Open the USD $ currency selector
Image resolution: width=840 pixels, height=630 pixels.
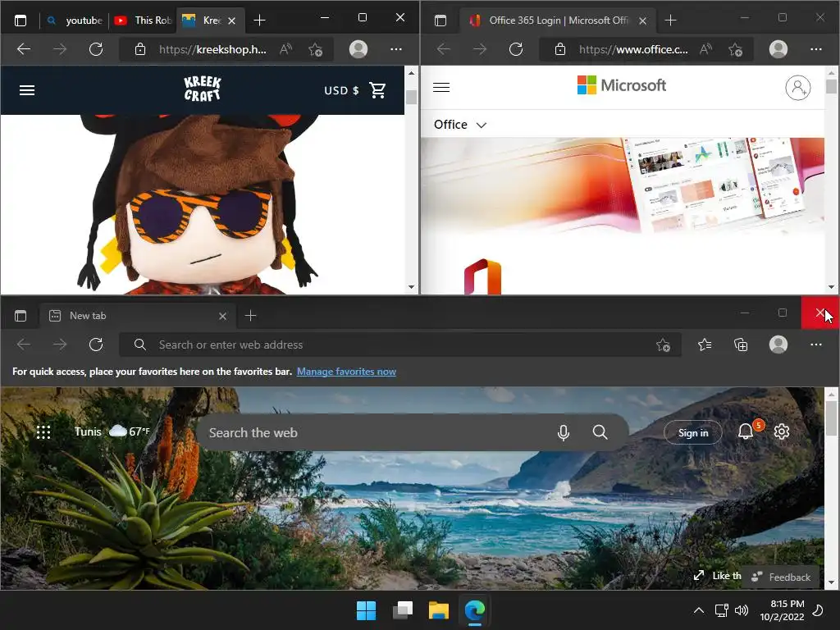[x=341, y=90]
